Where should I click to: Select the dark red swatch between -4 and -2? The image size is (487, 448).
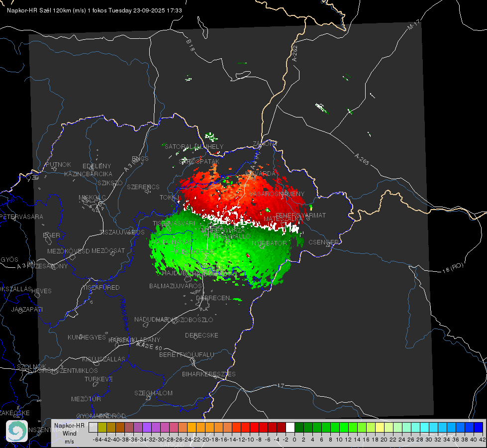281,427
